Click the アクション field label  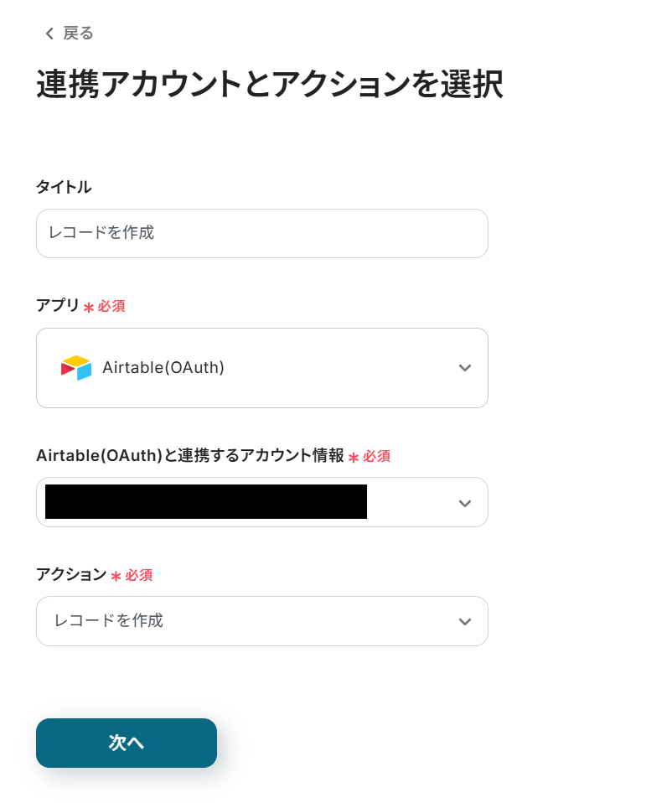71,575
